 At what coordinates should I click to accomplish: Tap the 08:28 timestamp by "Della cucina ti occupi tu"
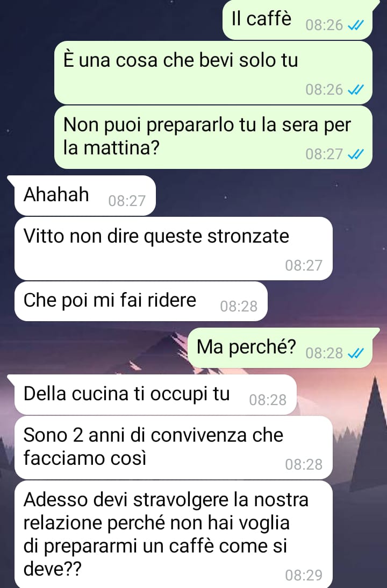click(268, 400)
